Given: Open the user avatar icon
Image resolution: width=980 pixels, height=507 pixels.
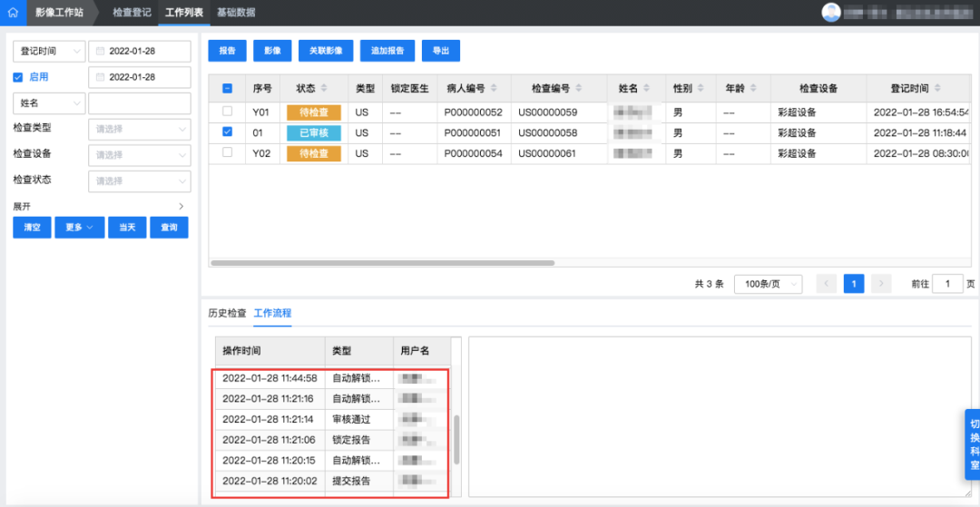Looking at the screenshot, I should 830,13.
